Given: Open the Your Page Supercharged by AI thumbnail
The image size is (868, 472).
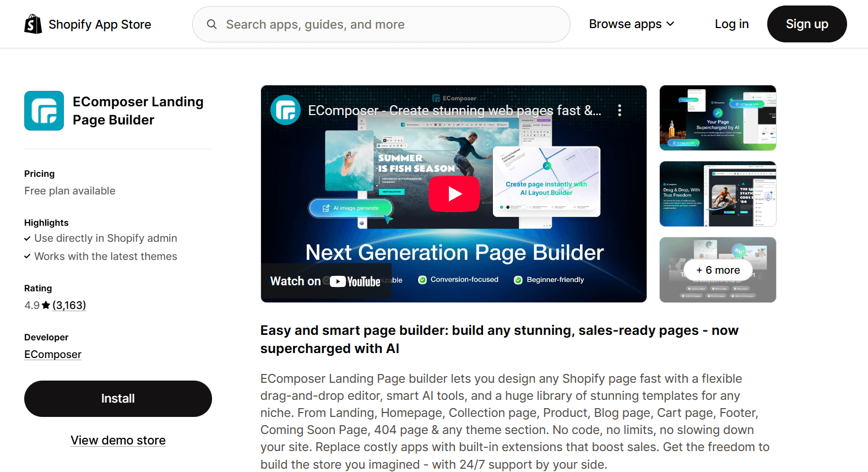Looking at the screenshot, I should tap(718, 118).
